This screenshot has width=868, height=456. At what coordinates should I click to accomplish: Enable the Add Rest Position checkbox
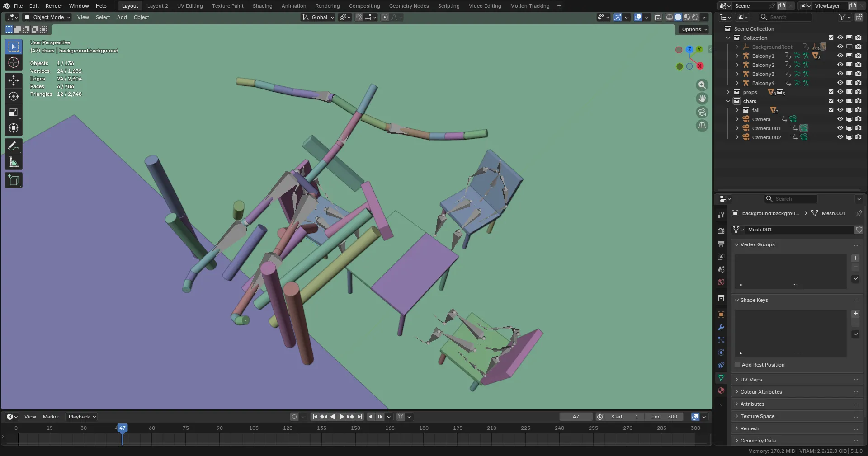(x=738, y=365)
